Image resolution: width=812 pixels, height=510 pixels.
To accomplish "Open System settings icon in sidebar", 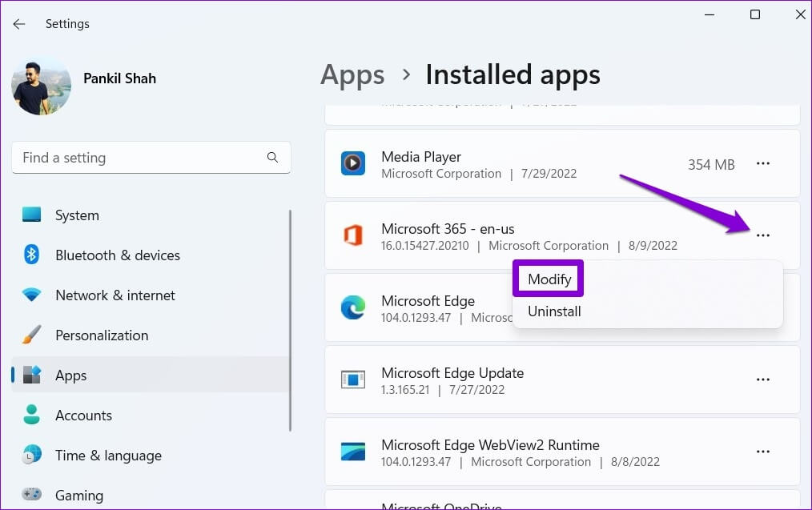I will coord(31,215).
